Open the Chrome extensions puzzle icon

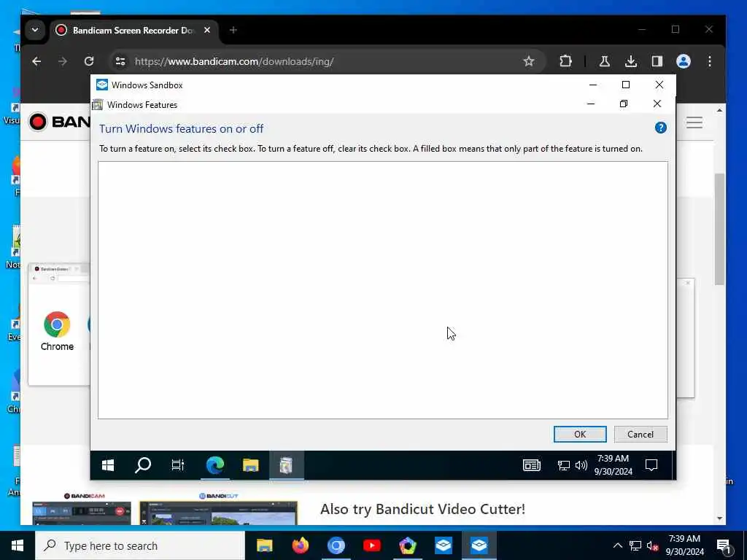565,61
